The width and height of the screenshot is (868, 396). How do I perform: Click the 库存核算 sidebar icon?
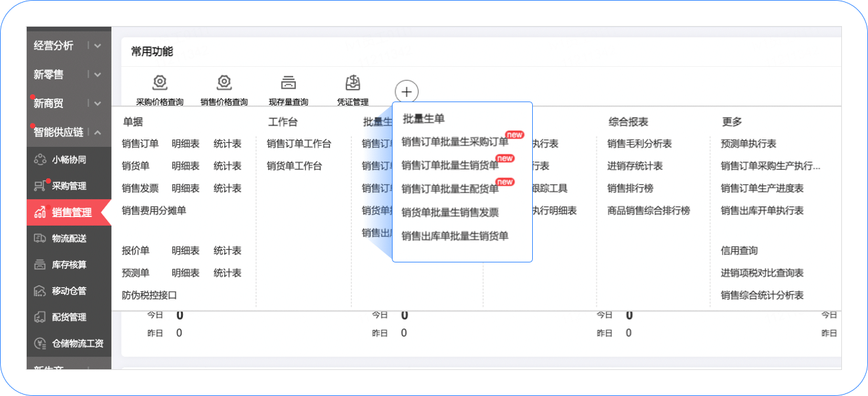pos(39,264)
